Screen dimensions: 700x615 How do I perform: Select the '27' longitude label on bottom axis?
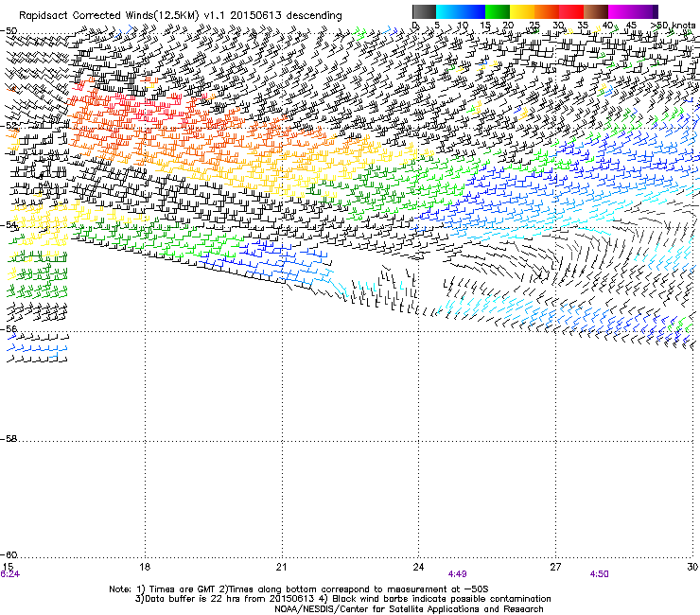pos(555,567)
